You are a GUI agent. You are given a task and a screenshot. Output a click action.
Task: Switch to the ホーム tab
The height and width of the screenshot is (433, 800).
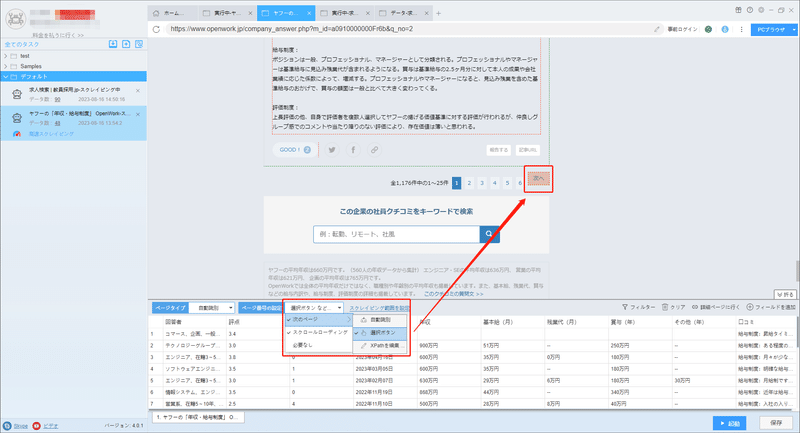pos(172,13)
